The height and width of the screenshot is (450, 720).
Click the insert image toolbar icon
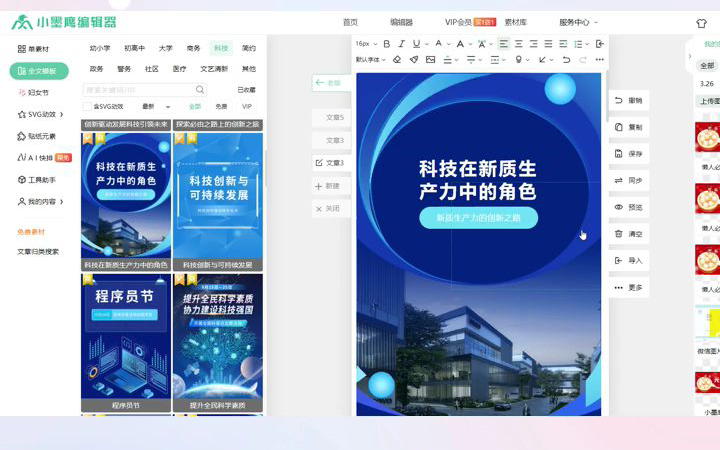click(x=431, y=60)
